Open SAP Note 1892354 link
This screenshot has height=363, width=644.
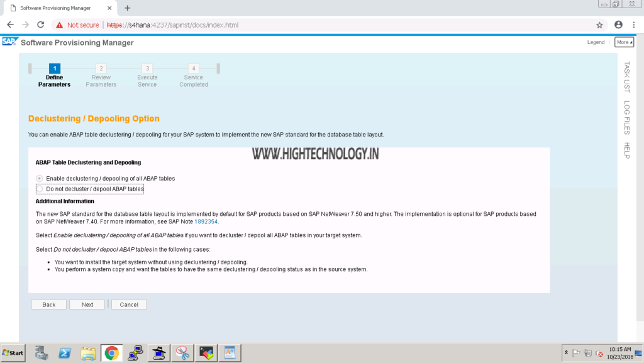coord(206,221)
